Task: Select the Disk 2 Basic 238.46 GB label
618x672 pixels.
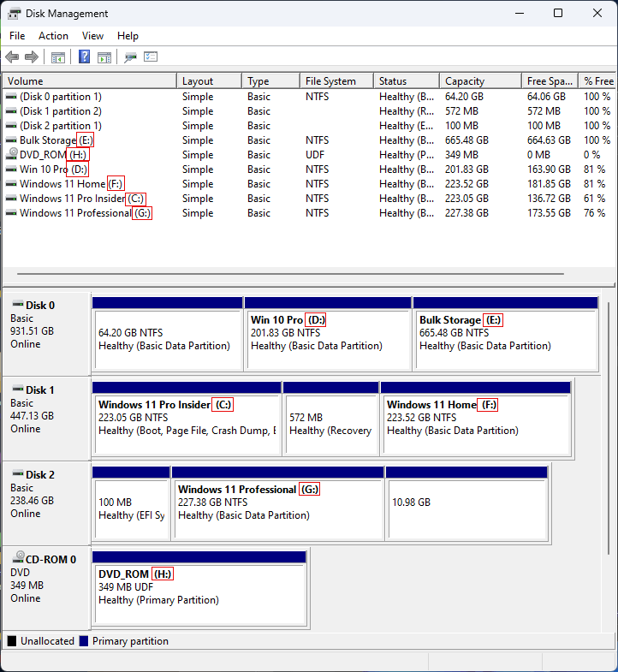Action: (x=46, y=503)
